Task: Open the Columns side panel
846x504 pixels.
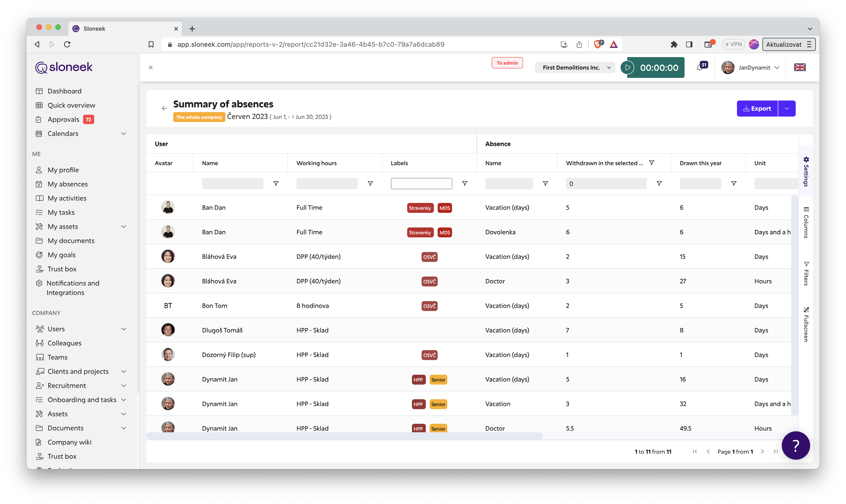Action: point(806,223)
